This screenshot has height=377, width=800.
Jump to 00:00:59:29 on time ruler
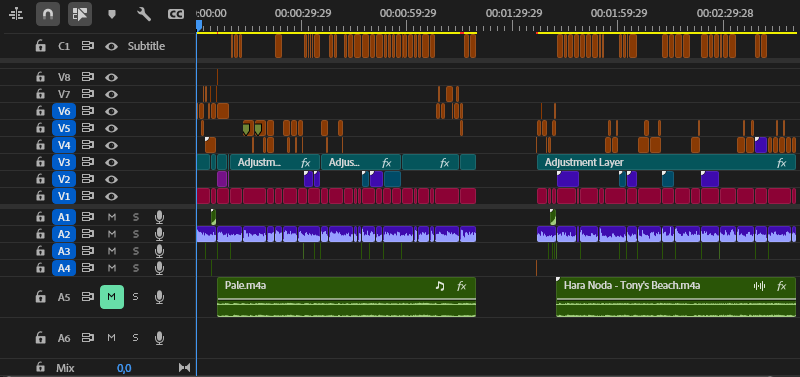click(407, 14)
